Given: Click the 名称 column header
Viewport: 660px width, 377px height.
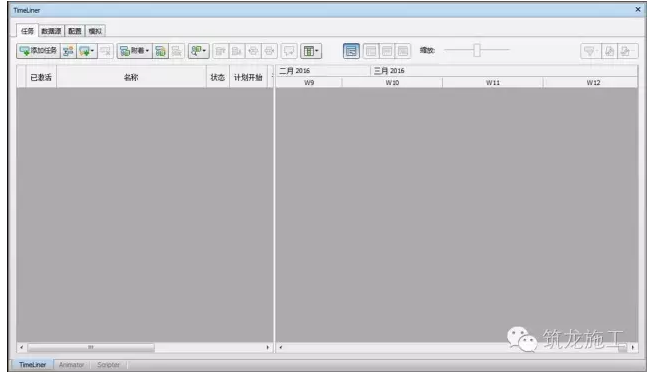Looking at the screenshot, I should pos(131,77).
